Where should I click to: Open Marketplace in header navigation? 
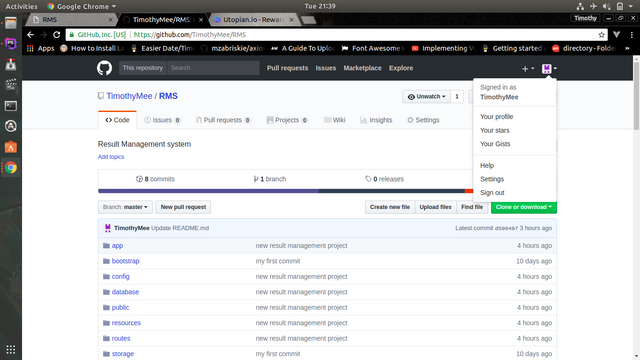click(x=362, y=68)
